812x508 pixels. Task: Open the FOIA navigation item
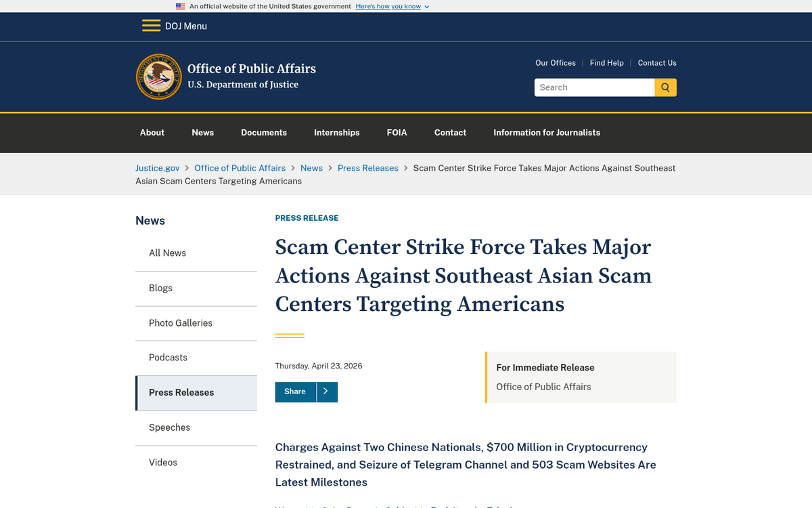pyautogui.click(x=397, y=132)
